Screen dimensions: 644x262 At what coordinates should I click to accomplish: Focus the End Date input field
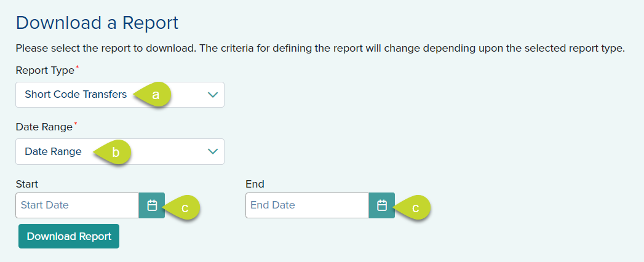(x=307, y=205)
